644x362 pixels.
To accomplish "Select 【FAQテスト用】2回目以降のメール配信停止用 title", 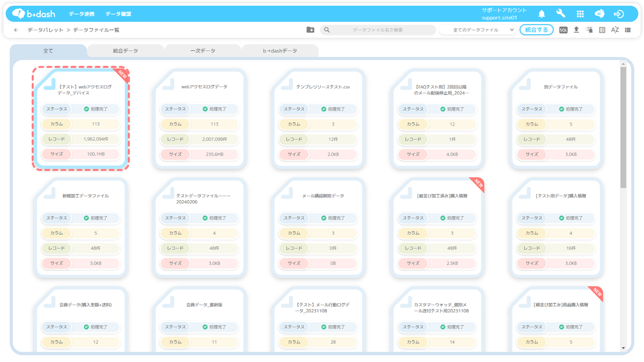I will coord(442,90).
